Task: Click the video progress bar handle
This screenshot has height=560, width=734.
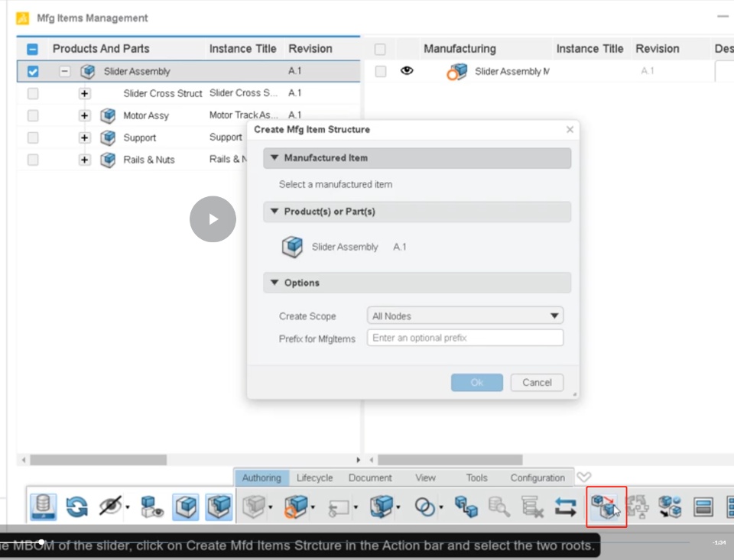Action: click(41, 542)
